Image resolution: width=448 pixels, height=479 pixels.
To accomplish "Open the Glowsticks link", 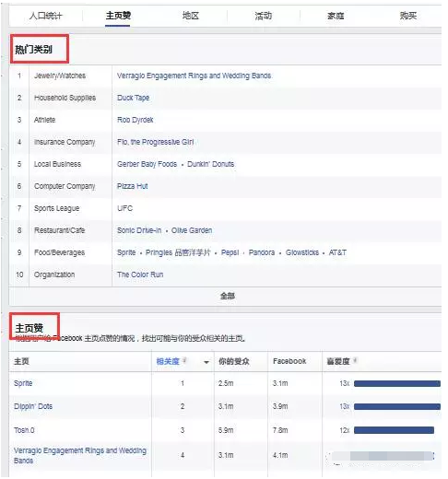I will 302,252.
